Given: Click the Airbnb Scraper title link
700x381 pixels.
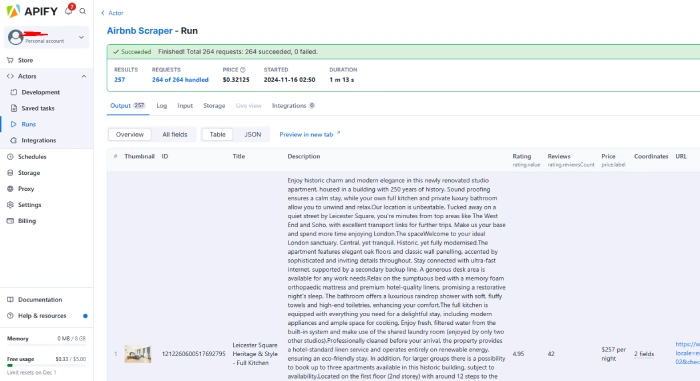Looking at the screenshot, I should coord(139,31).
